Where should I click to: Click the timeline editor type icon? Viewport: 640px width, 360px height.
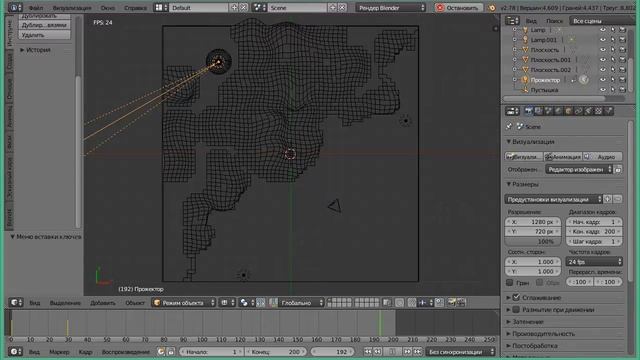click(16, 352)
